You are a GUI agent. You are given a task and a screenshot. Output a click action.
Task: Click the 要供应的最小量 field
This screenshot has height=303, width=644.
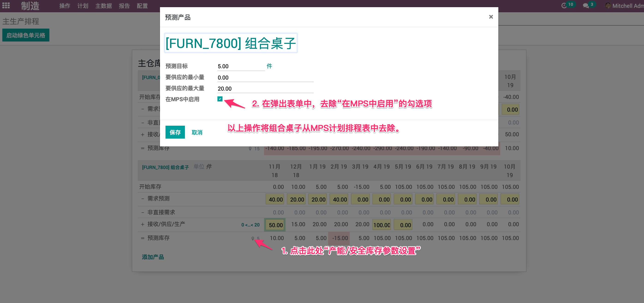click(265, 77)
